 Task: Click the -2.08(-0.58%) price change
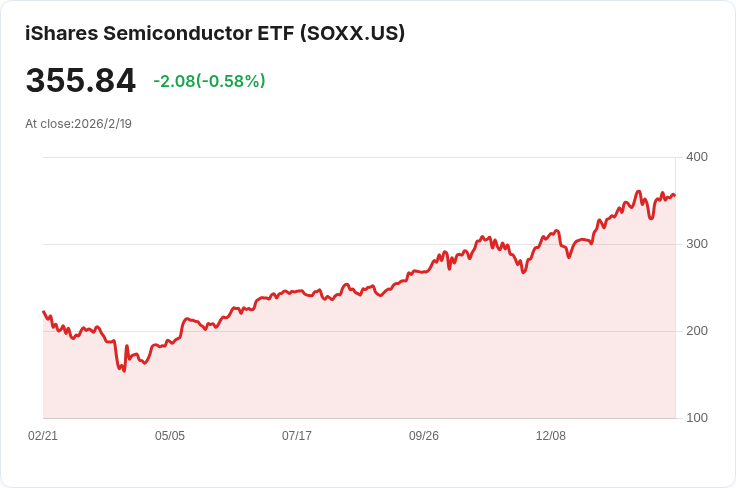point(209,81)
